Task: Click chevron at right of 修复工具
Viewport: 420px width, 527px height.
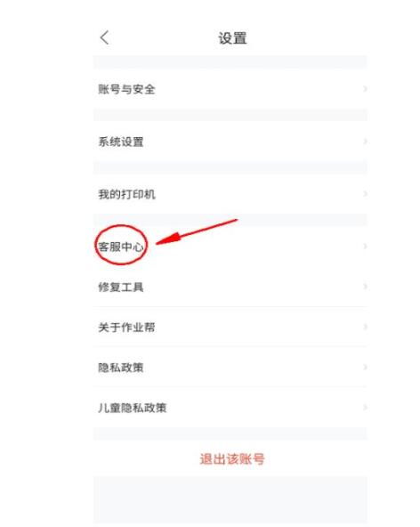Action: click(365, 287)
